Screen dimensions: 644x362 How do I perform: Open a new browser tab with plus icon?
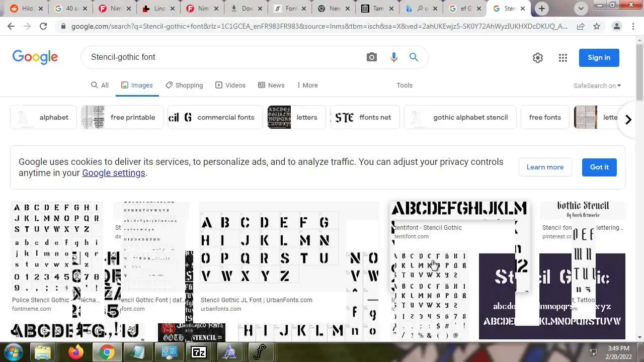pos(541,9)
